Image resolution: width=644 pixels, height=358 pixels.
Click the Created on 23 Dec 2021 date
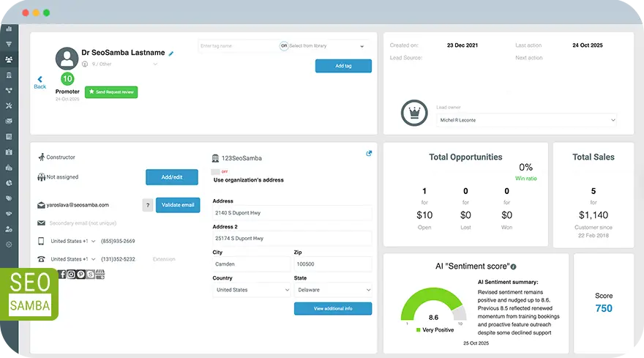click(462, 45)
